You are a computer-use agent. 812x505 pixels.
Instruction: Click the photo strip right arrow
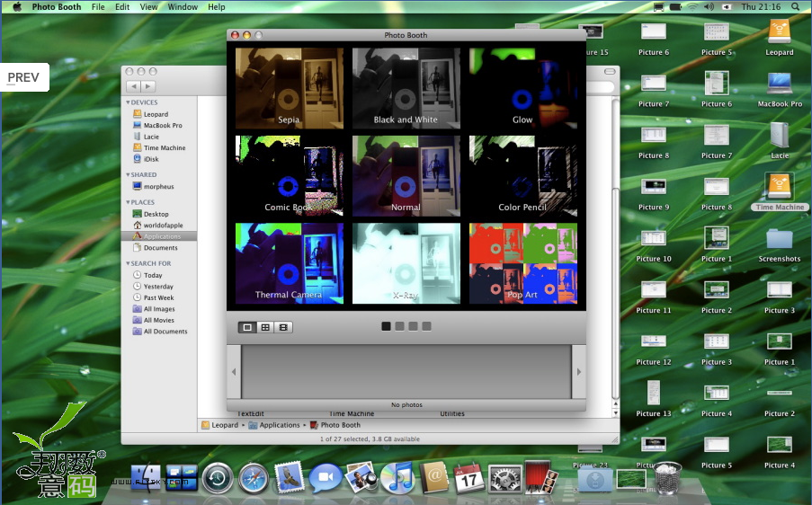click(578, 371)
